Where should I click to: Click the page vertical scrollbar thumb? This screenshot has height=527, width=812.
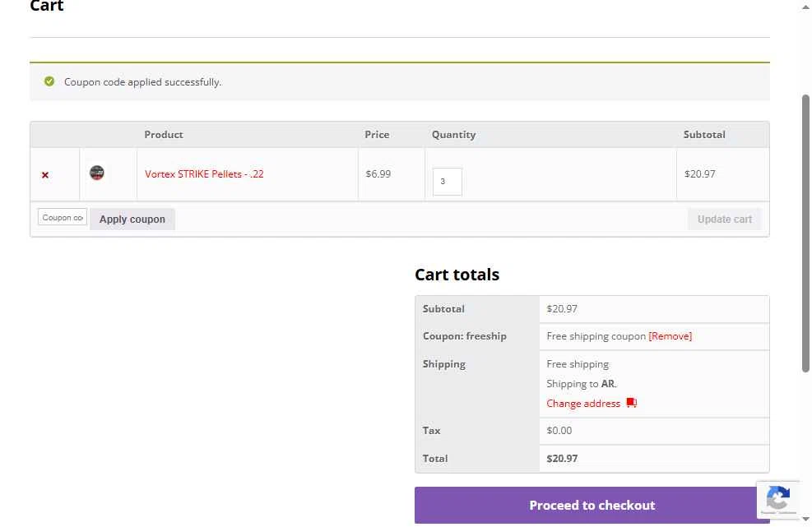pos(805,233)
